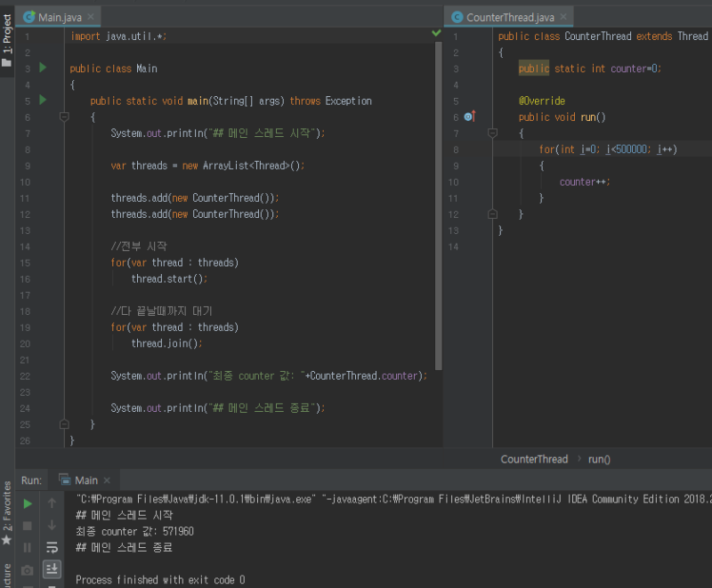Image resolution: width=712 pixels, height=588 pixels.
Task: Click fold marker at run() closing brace
Action: point(492,213)
